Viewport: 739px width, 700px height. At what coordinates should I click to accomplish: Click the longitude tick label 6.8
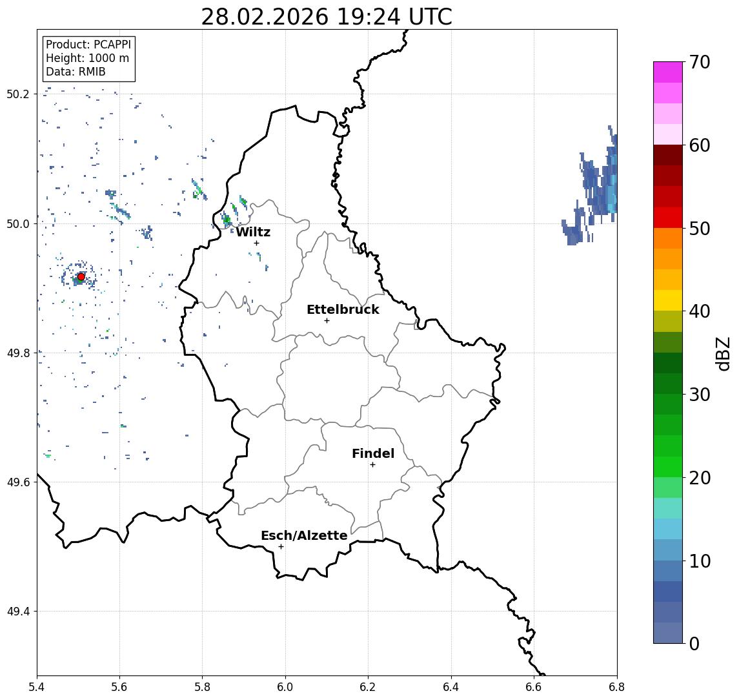617,687
